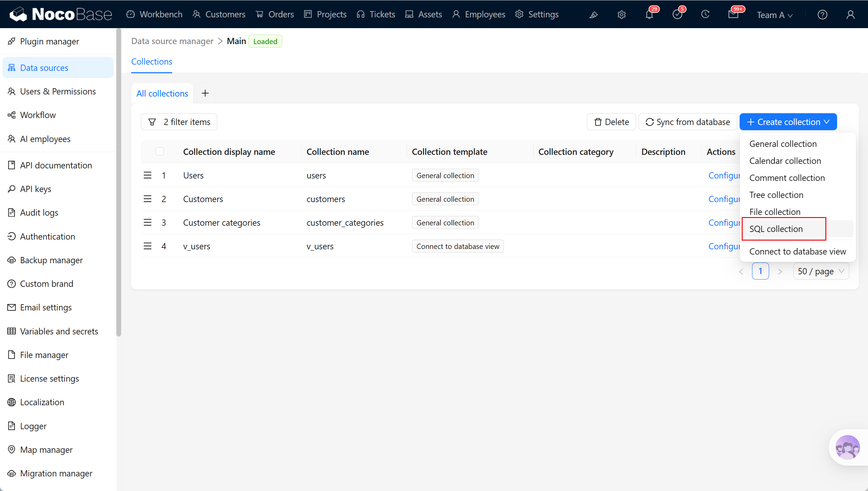Open Users & Permissions in sidebar
The image size is (868, 491).
coord(58,91)
